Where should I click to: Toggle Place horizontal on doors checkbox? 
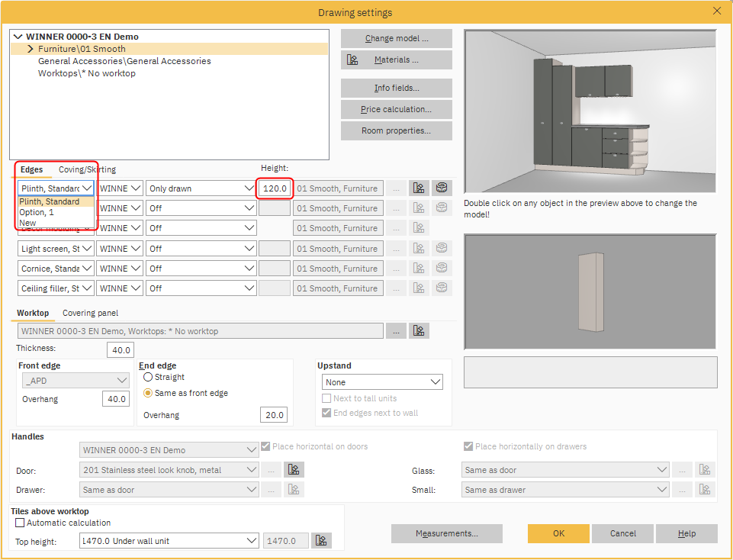point(266,446)
